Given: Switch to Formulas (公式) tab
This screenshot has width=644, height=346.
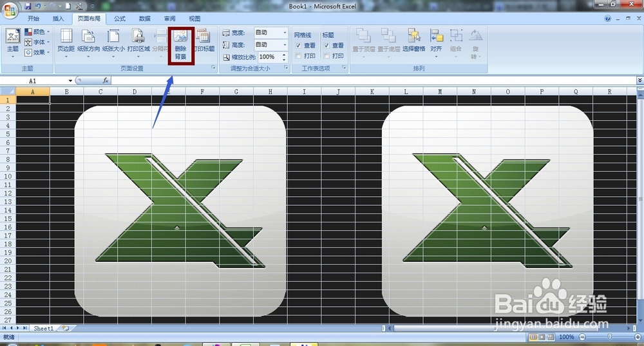Looking at the screenshot, I should click(120, 19).
